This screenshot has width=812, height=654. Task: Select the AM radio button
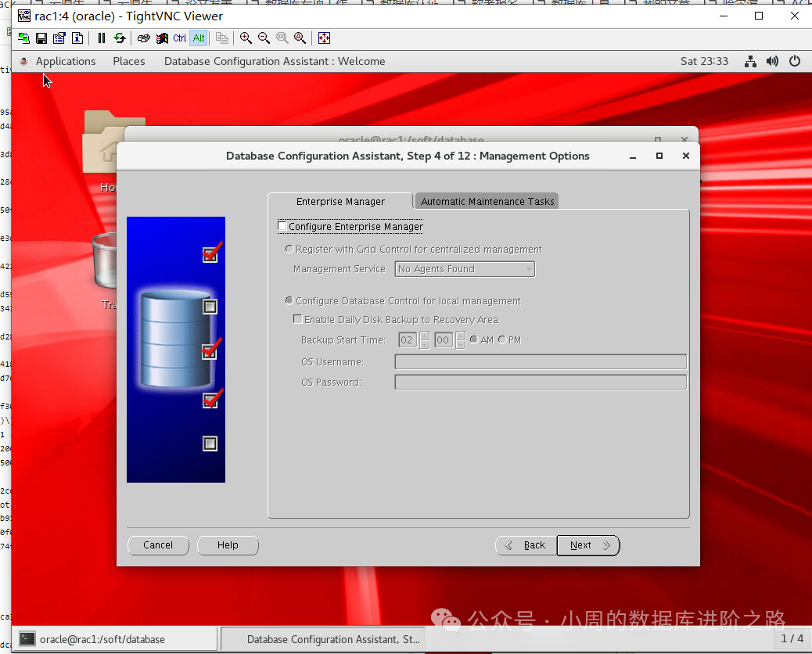click(474, 340)
